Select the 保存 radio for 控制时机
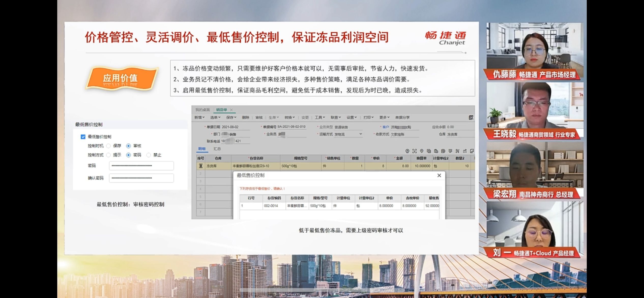 pos(109,146)
